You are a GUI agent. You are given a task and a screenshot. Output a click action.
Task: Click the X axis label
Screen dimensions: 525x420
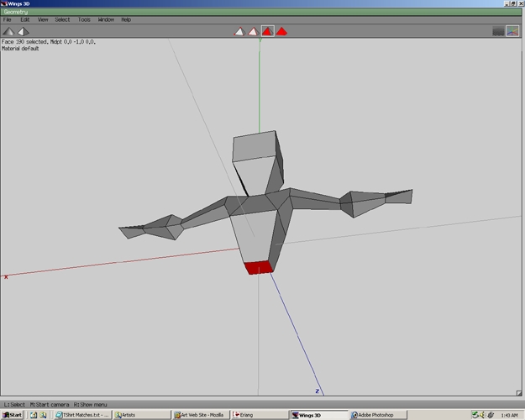coord(6,277)
